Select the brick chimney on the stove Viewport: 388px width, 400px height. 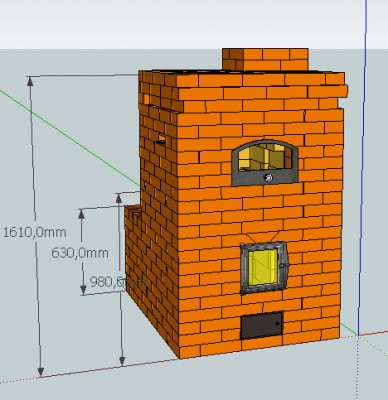pos(265,59)
